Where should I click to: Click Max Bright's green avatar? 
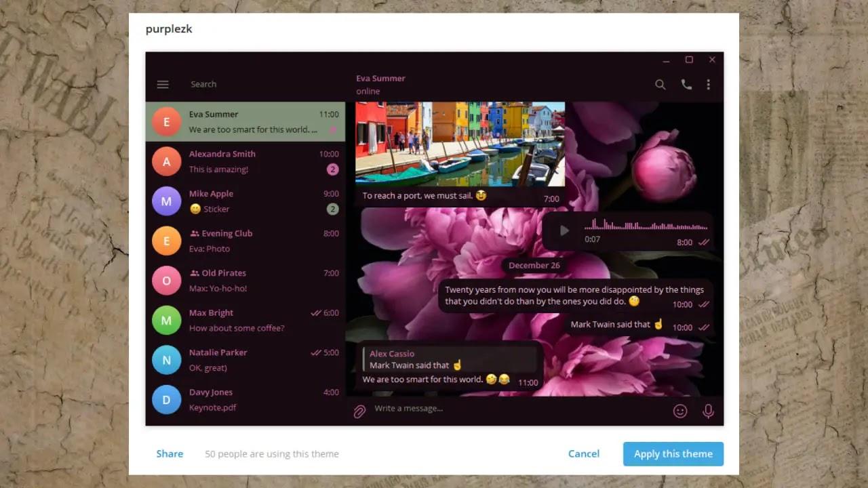click(166, 320)
